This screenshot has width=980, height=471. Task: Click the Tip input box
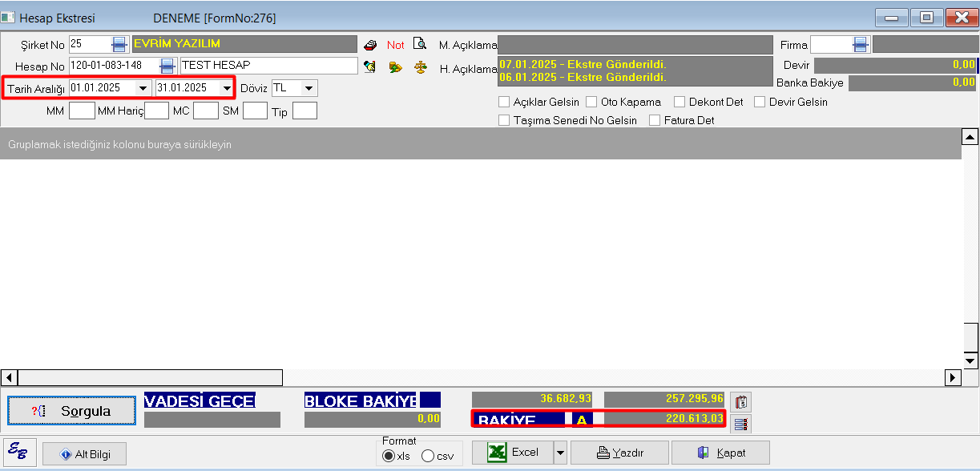[304, 111]
